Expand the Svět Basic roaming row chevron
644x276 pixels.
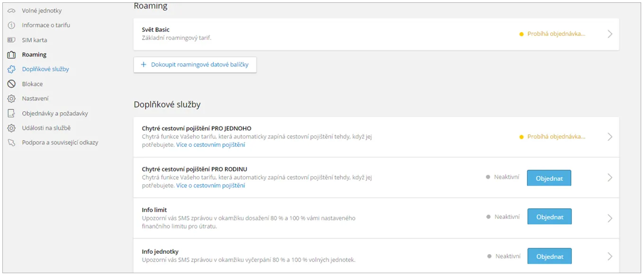click(610, 34)
